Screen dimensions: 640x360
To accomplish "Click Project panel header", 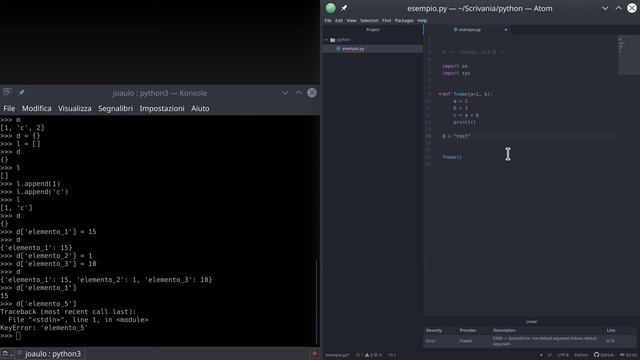I will (x=373, y=29).
